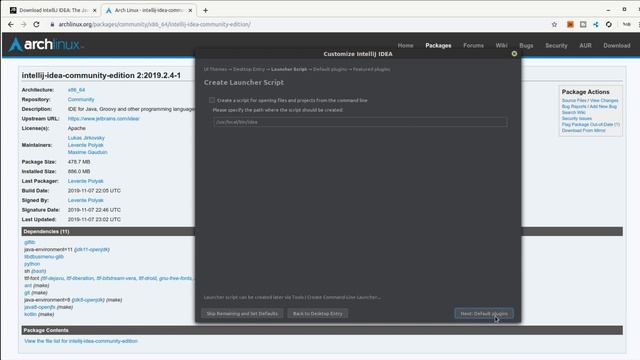View the file list for intellij-idea-community-edition
Image resolution: width=640 pixels, height=360 pixels.
[x=81, y=341]
